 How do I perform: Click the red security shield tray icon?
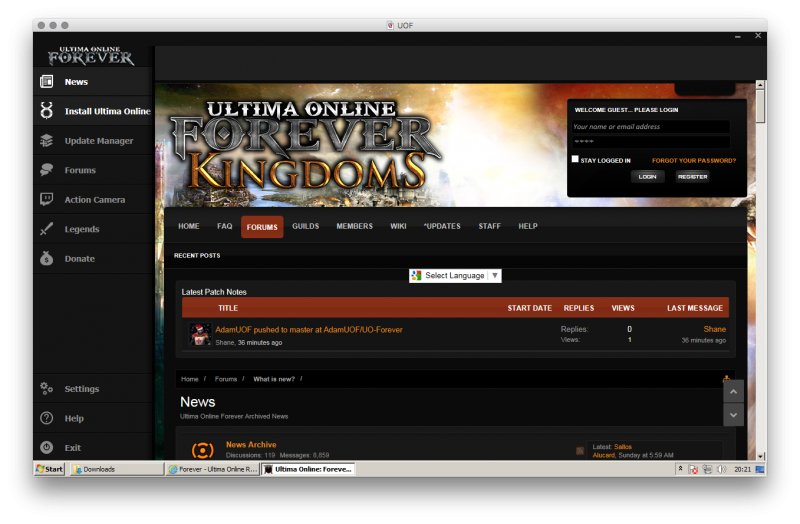(693, 469)
